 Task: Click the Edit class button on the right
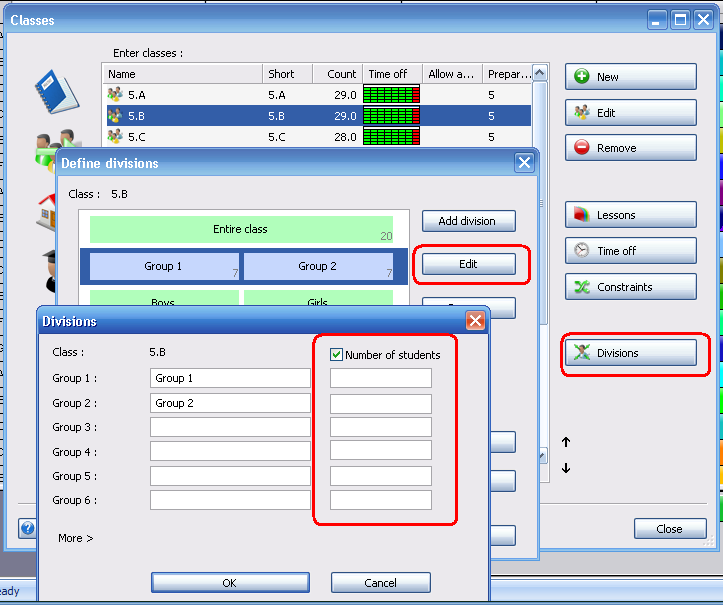tap(630, 113)
